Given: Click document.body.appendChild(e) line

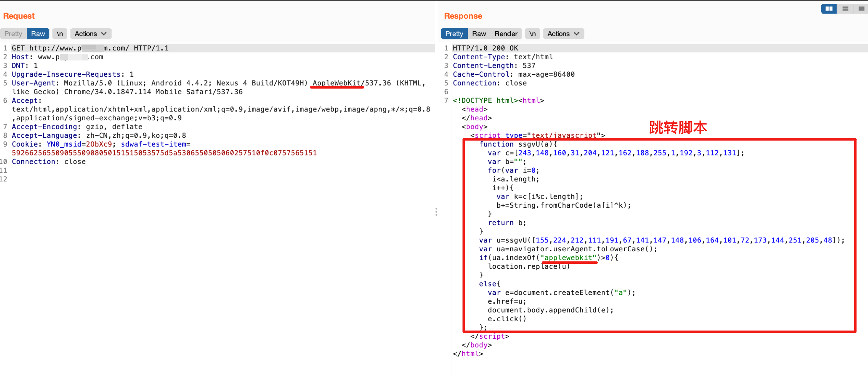Looking at the screenshot, I should (551, 310).
